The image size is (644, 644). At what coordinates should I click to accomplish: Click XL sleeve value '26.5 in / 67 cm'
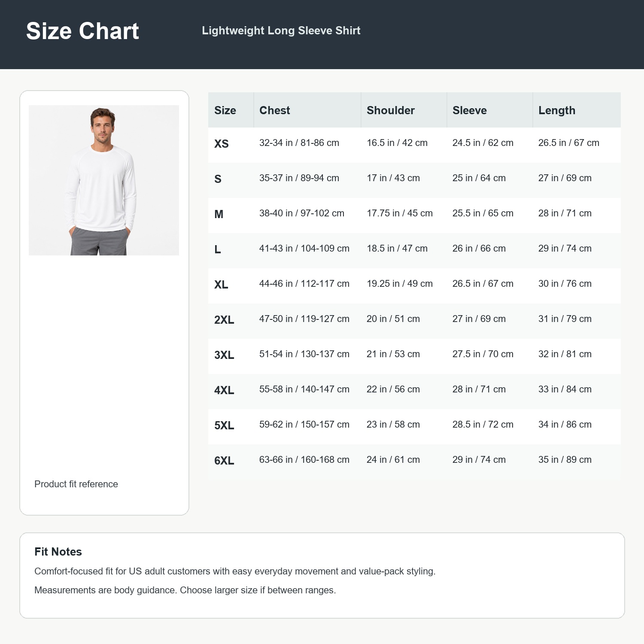(483, 284)
